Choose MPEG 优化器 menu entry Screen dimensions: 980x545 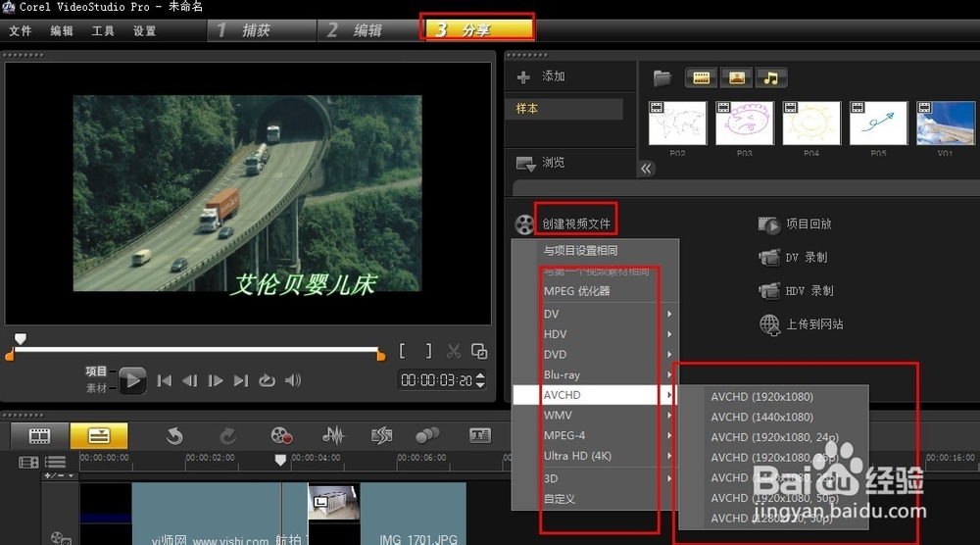tap(595, 291)
